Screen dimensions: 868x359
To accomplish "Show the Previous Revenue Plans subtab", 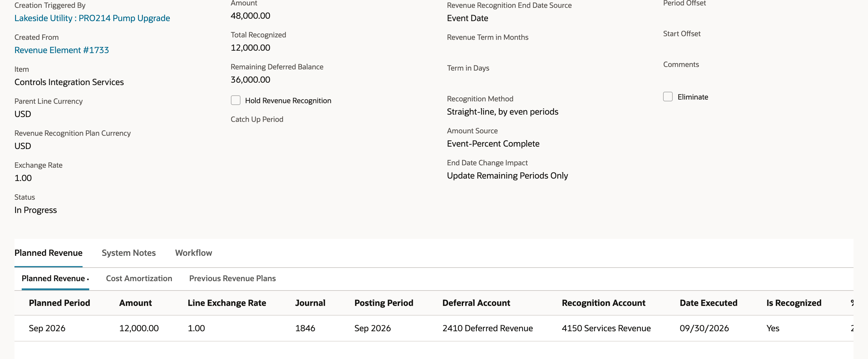I will [232, 278].
